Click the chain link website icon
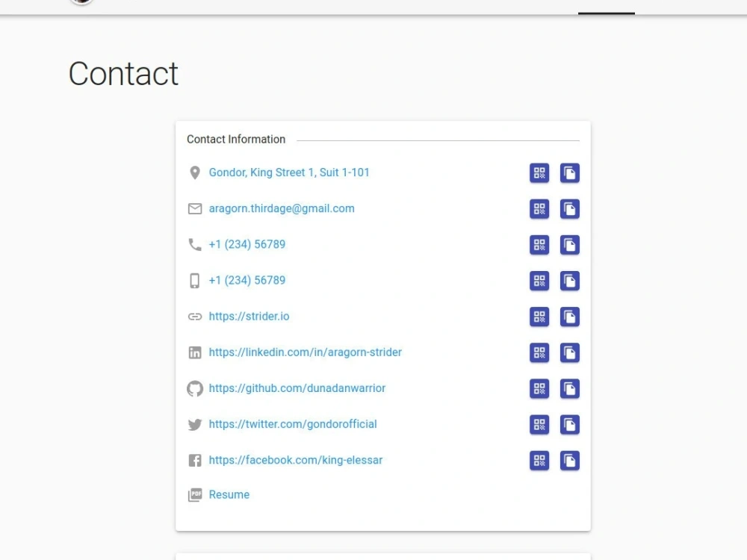Image resolution: width=747 pixels, height=560 pixels. coord(195,317)
